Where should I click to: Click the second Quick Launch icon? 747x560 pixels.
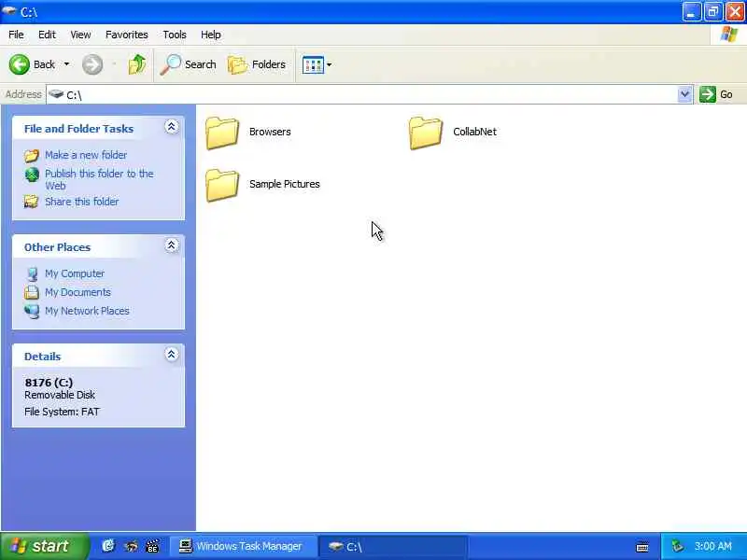(x=131, y=546)
